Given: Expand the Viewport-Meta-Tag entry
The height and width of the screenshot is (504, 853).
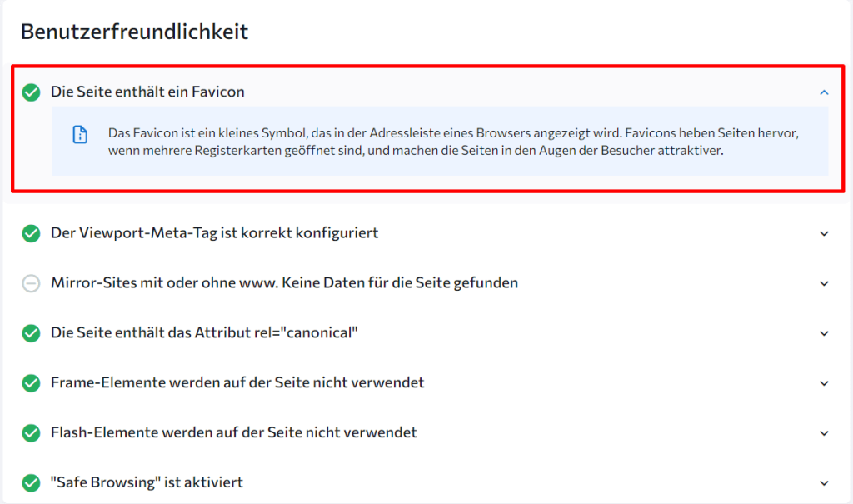Looking at the screenshot, I should tap(824, 233).
